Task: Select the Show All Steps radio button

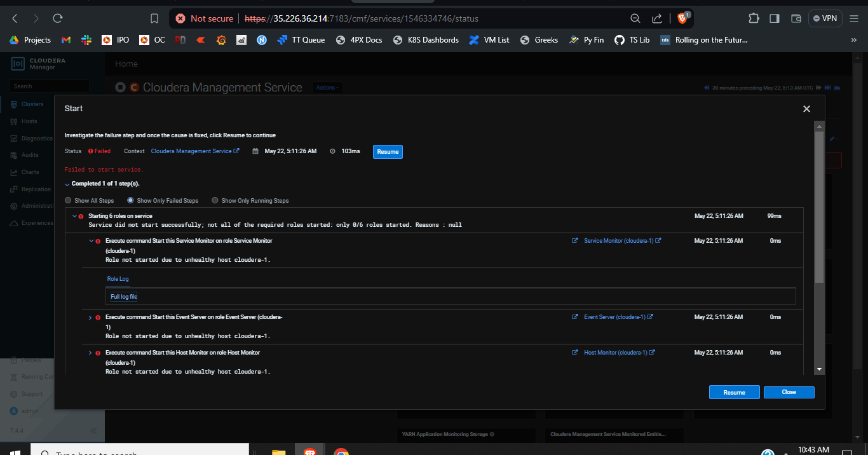Action: pyautogui.click(x=69, y=201)
